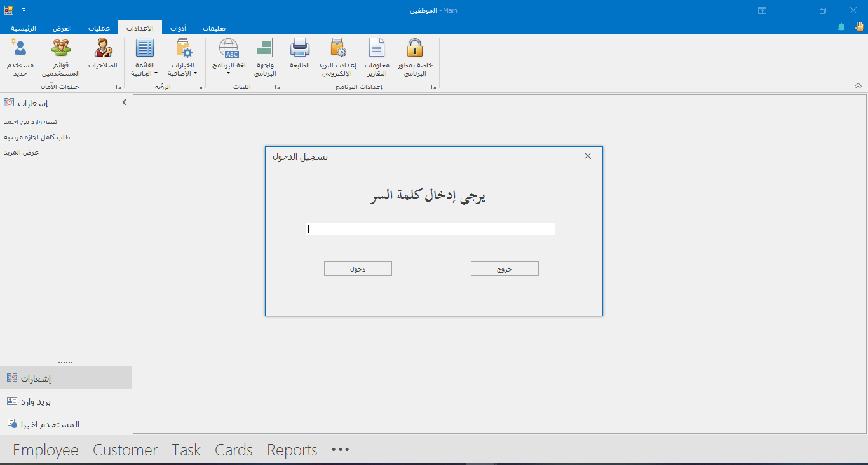Open the Operations (عمليات) ribbon tab
The width and height of the screenshot is (868, 465).
[x=99, y=29]
